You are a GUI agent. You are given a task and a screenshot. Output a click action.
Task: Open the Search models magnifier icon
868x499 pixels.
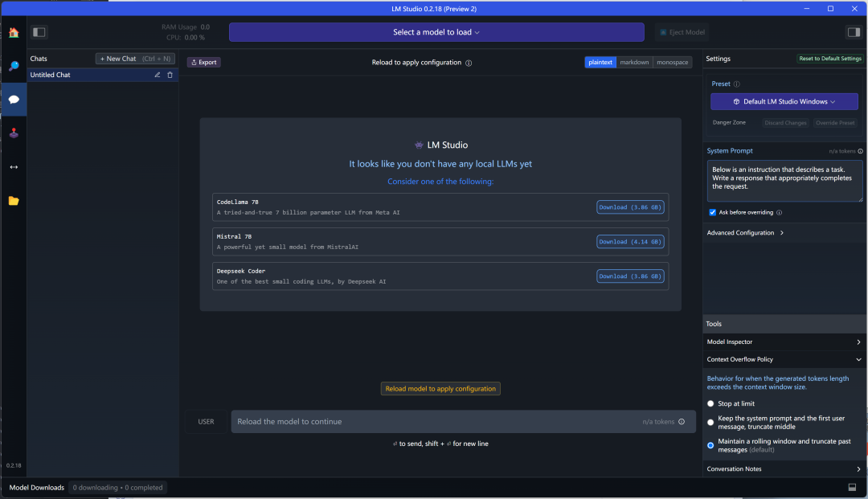tap(14, 67)
